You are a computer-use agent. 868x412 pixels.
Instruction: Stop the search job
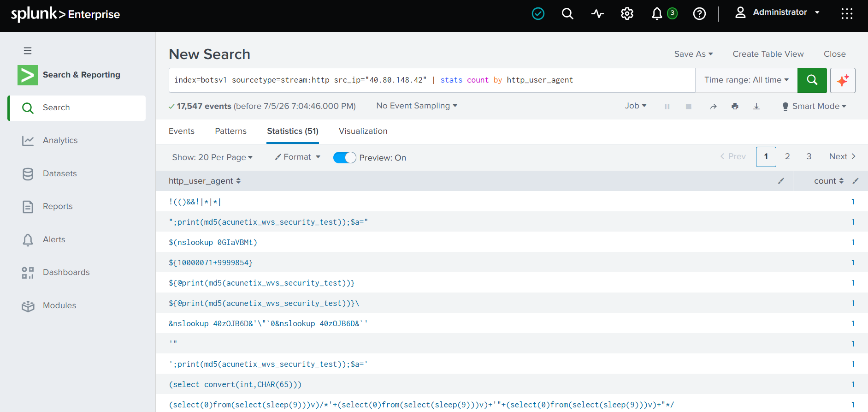tap(689, 107)
